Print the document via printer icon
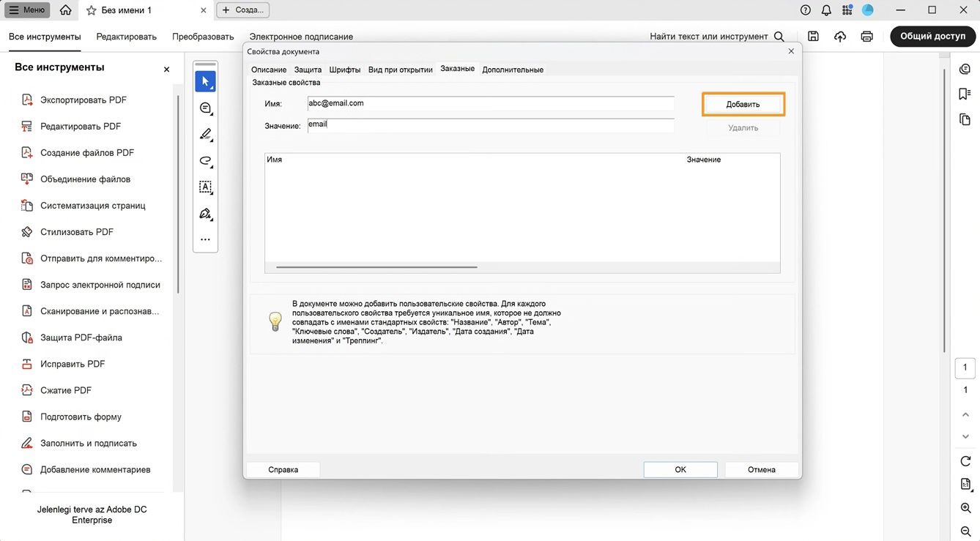This screenshot has height=541, width=980. click(867, 37)
